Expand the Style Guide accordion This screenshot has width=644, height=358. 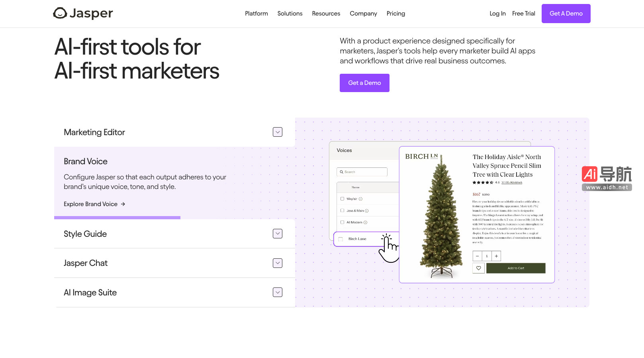pos(278,234)
